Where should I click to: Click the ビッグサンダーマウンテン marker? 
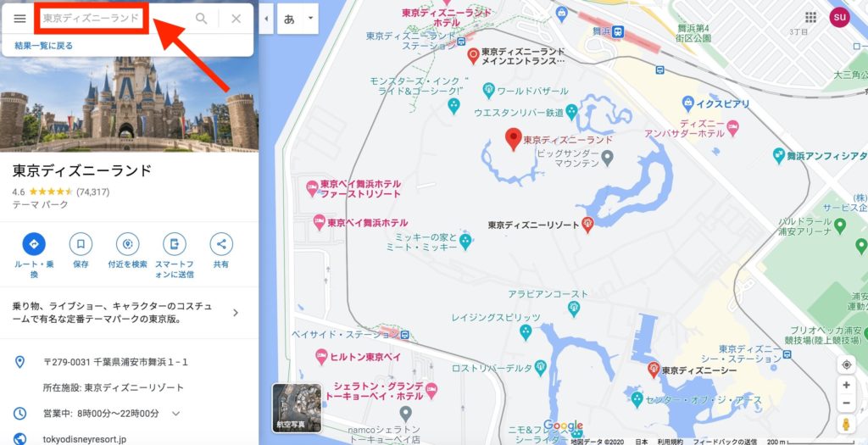click(607, 159)
